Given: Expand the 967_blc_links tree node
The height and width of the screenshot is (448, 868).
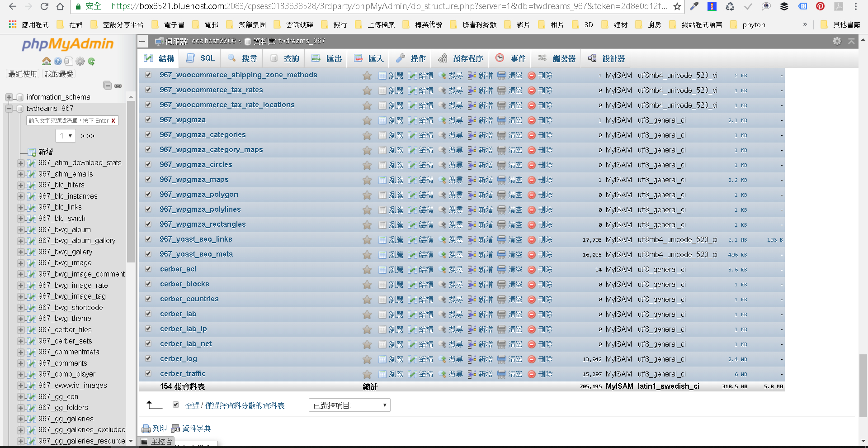Looking at the screenshot, I should coord(20,207).
